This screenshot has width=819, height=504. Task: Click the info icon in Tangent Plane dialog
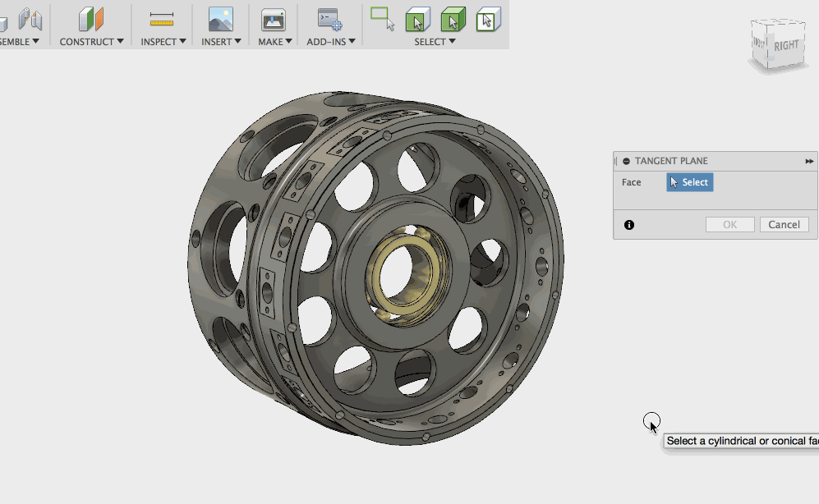tap(629, 225)
